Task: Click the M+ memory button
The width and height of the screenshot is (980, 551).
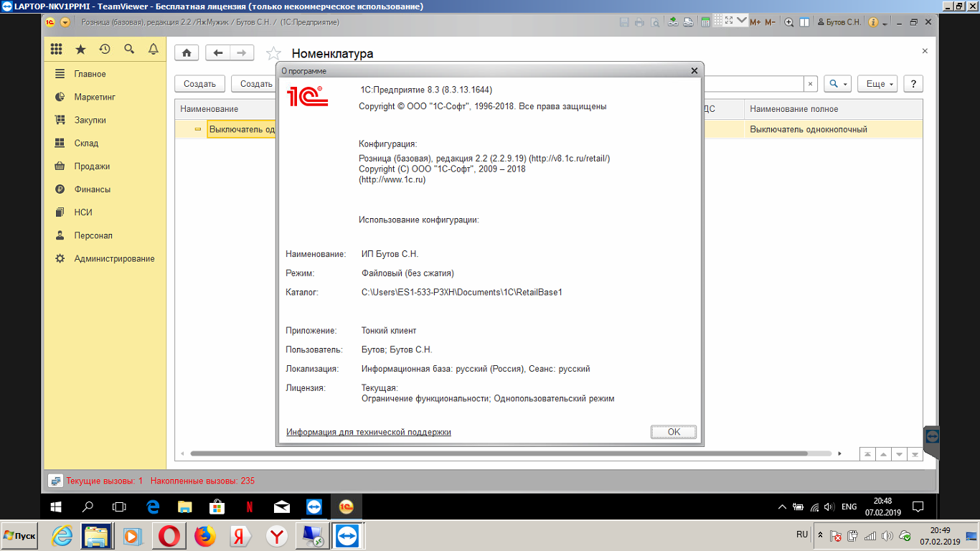Action: click(755, 22)
